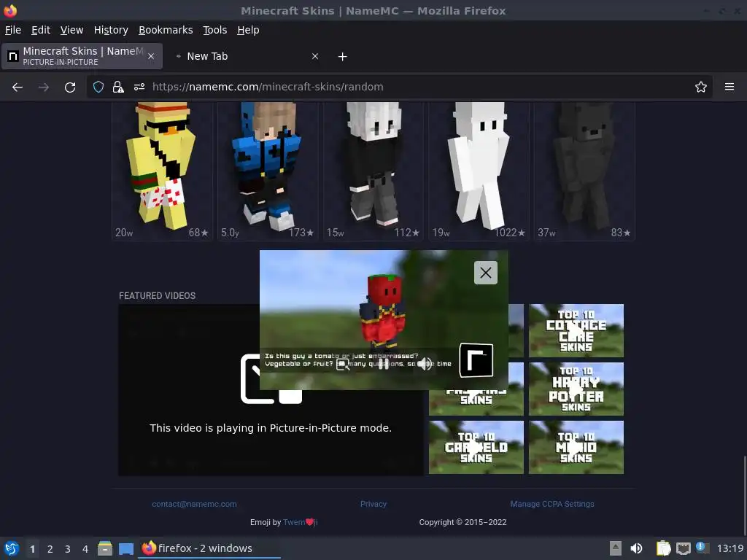
Task: Switch to workspace 1
Action: pos(32,549)
